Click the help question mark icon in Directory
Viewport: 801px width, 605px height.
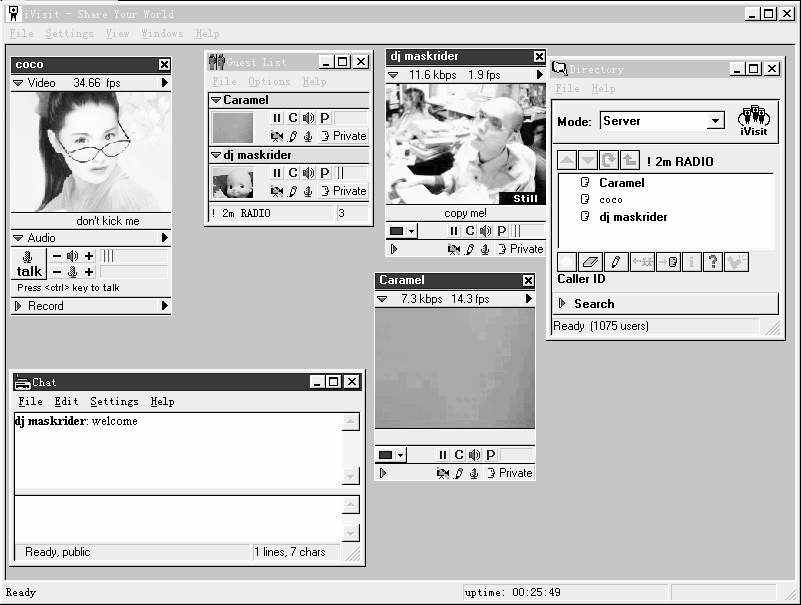click(712, 262)
